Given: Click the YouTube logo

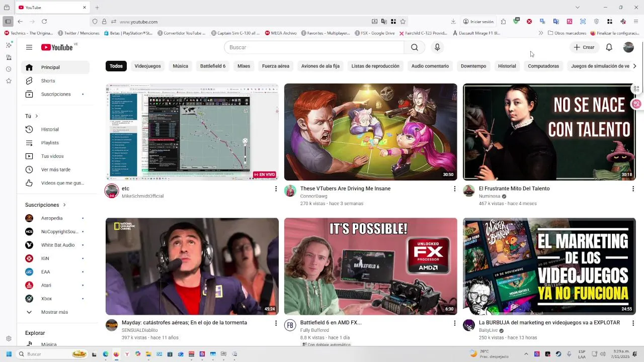Looking at the screenshot, I should click(x=57, y=47).
